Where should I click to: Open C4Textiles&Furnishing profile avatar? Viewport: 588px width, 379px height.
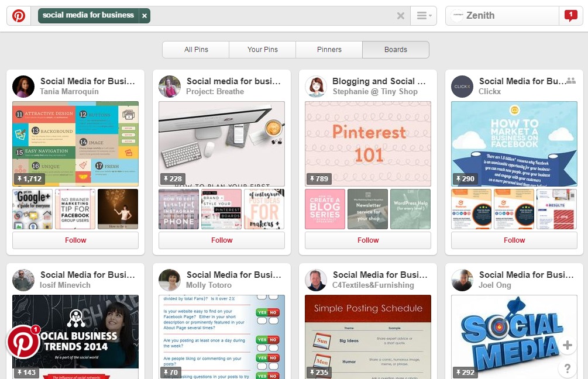point(316,280)
